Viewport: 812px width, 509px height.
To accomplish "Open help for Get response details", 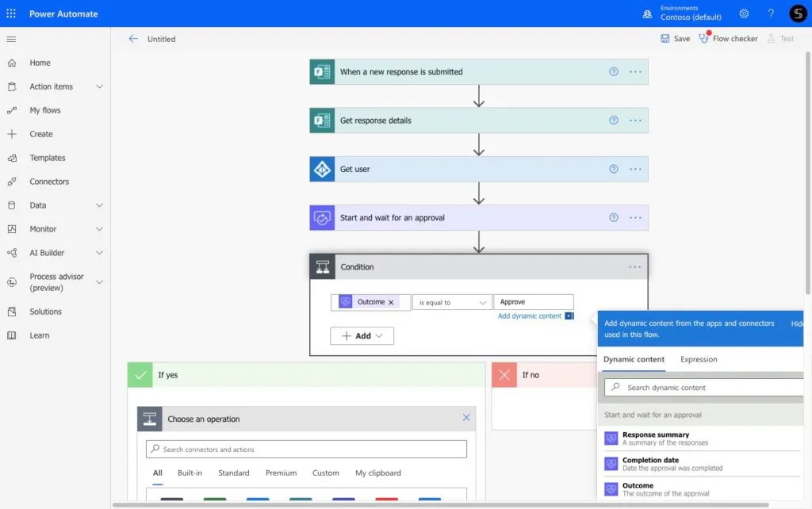I will [614, 121].
